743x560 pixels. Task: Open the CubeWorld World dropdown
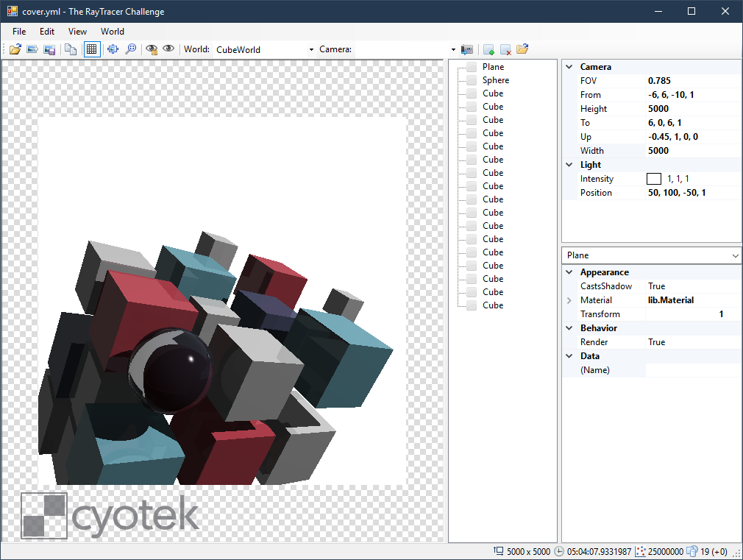(x=312, y=49)
